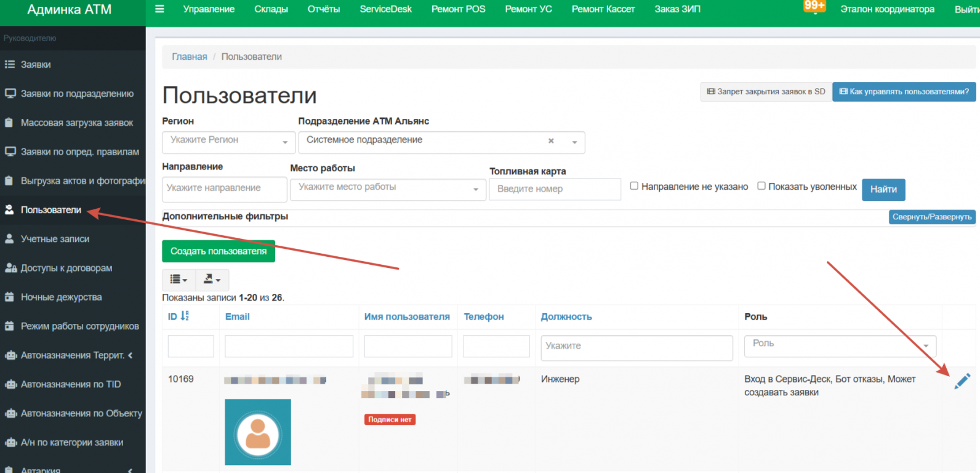Click the hamburger menu icon in top bar
Screen dimensions: 980x473
(159, 9)
